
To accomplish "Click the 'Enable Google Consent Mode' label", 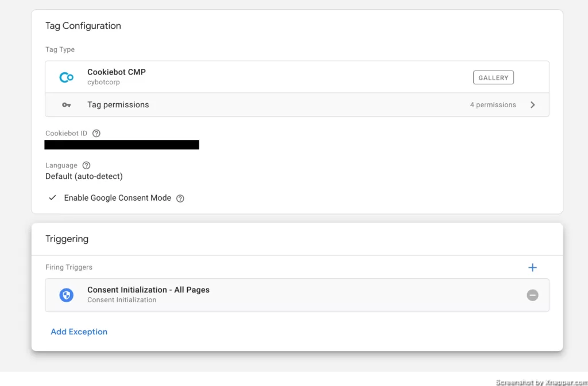I will click(x=117, y=198).
